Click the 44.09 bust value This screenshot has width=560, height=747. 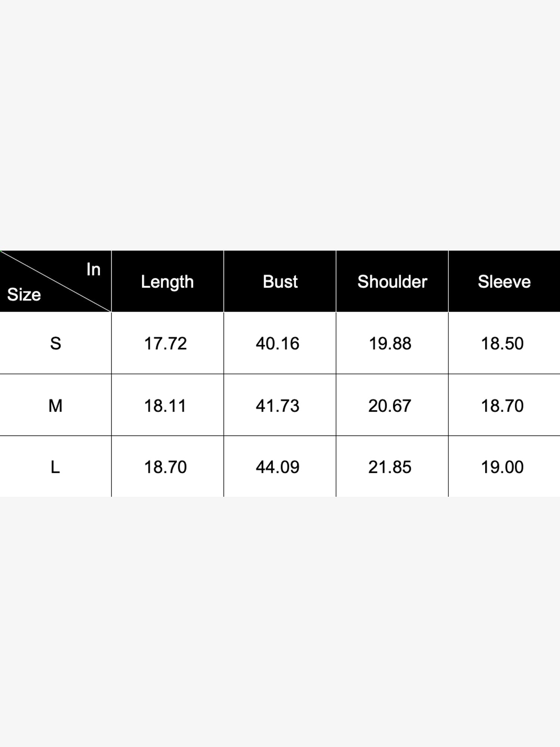[277, 467]
